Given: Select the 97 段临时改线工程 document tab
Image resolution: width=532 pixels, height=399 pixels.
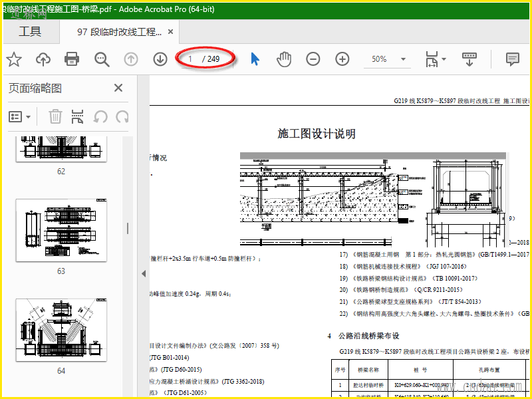Looking at the screenshot, I should point(120,32).
